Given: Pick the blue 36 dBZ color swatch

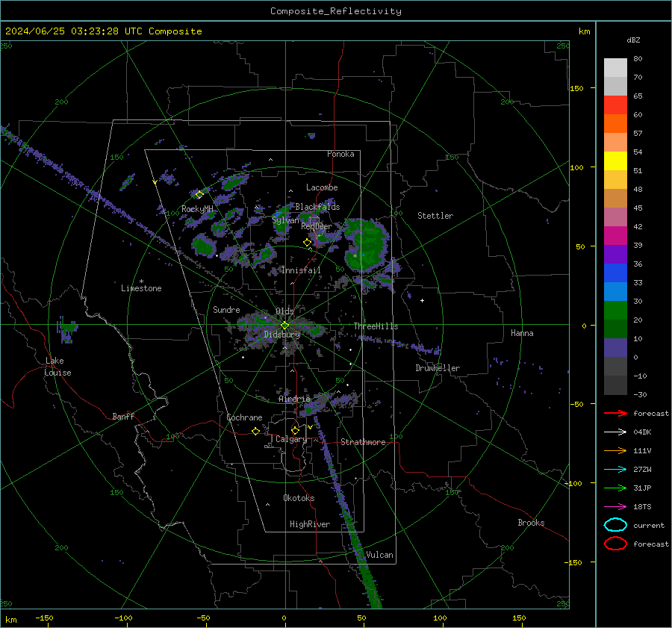Looking at the screenshot, I should (x=615, y=273).
